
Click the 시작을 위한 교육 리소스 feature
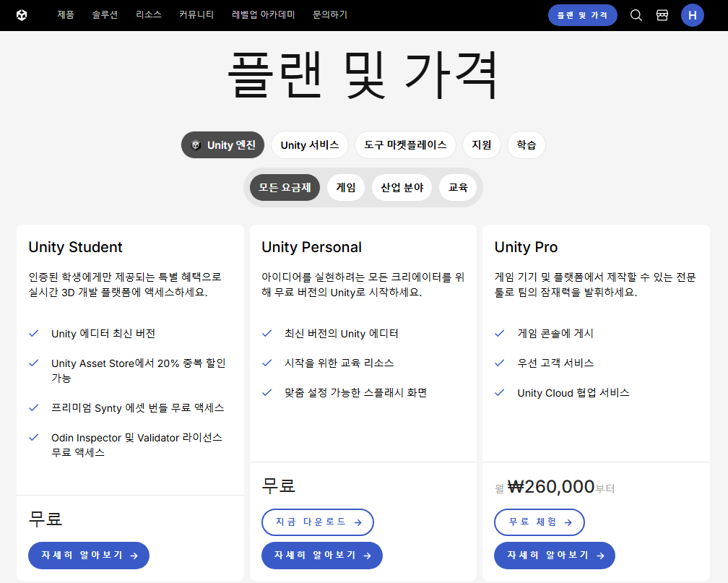(339, 363)
